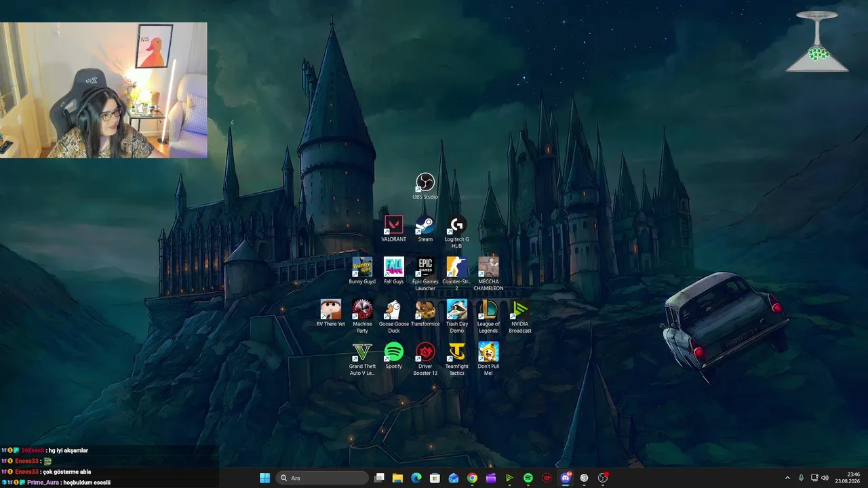Open network settings from tray icon

click(814, 478)
